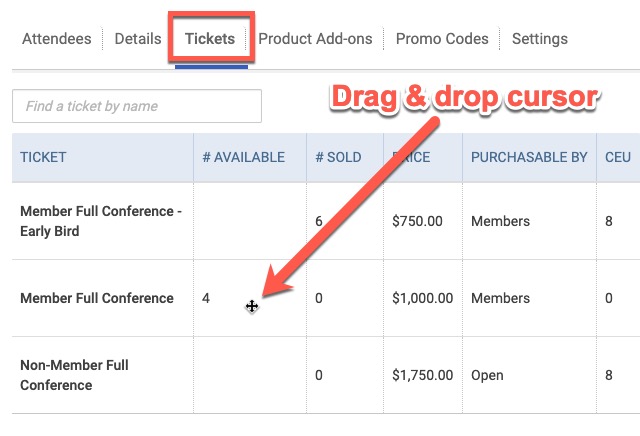Click the PURCHASABLE BY column header
640x436 pixels.
tap(529, 157)
